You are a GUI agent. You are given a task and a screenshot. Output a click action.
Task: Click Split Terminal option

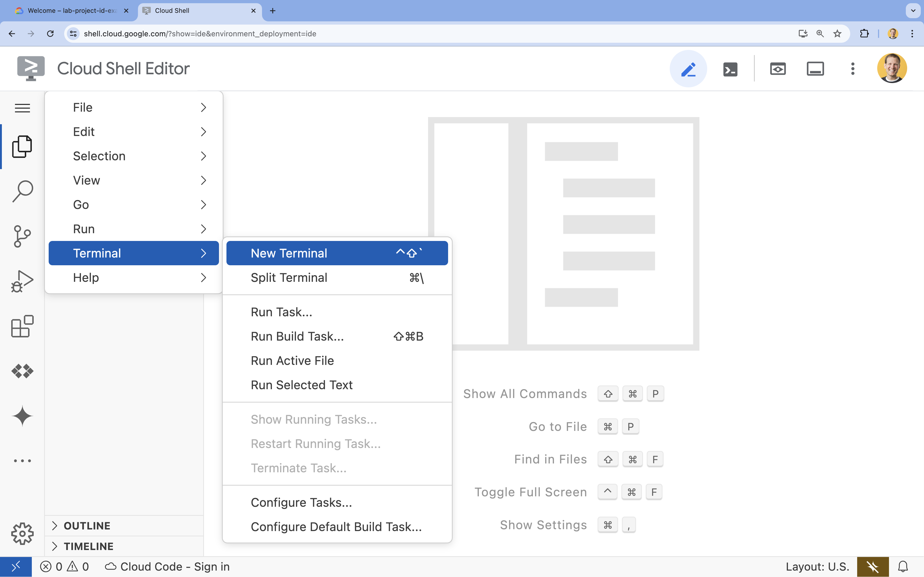tap(289, 277)
